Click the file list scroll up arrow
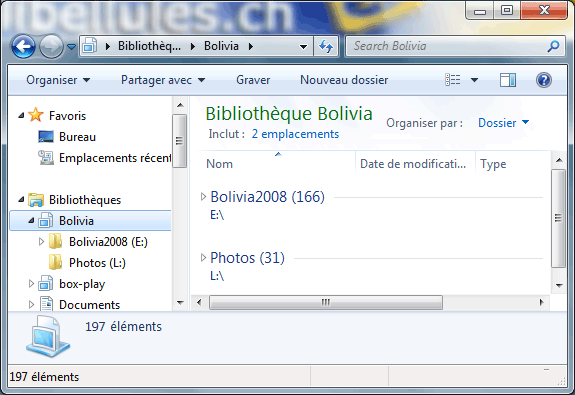This screenshot has width=575, height=395. pos(559,160)
